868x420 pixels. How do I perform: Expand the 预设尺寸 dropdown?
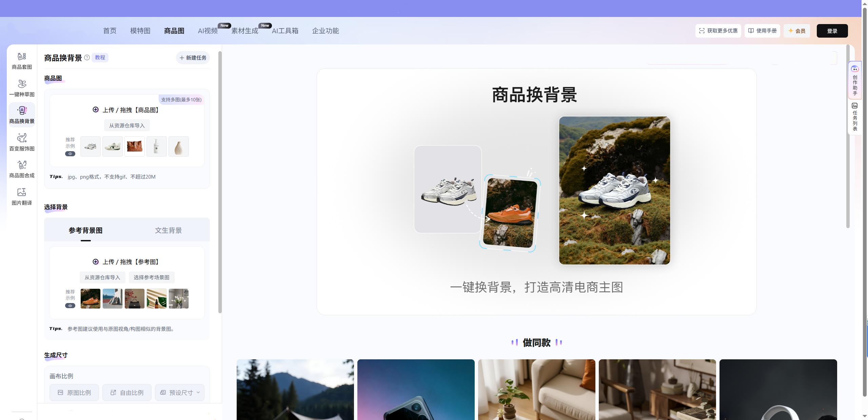(180, 393)
